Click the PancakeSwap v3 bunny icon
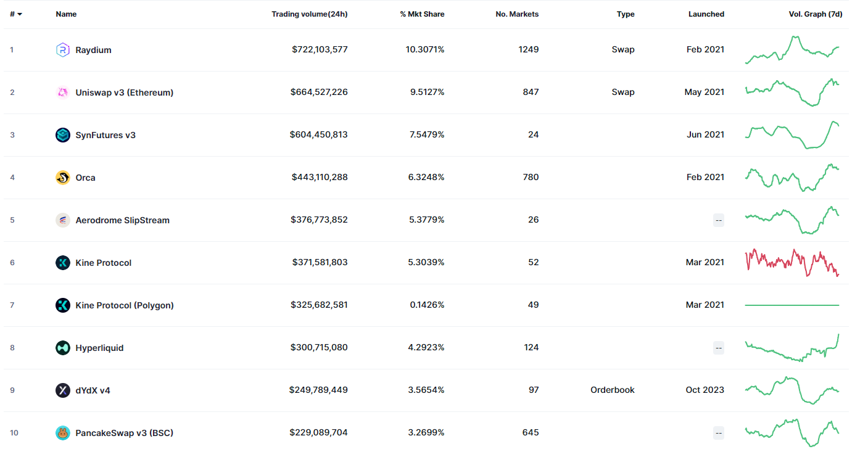The width and height of the screenshot is (868, 449). 63,433
